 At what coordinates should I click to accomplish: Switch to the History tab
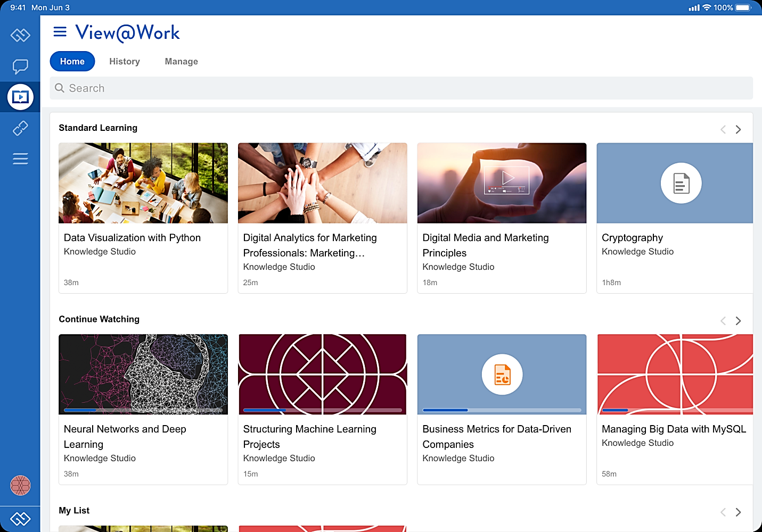coord(125,61)
